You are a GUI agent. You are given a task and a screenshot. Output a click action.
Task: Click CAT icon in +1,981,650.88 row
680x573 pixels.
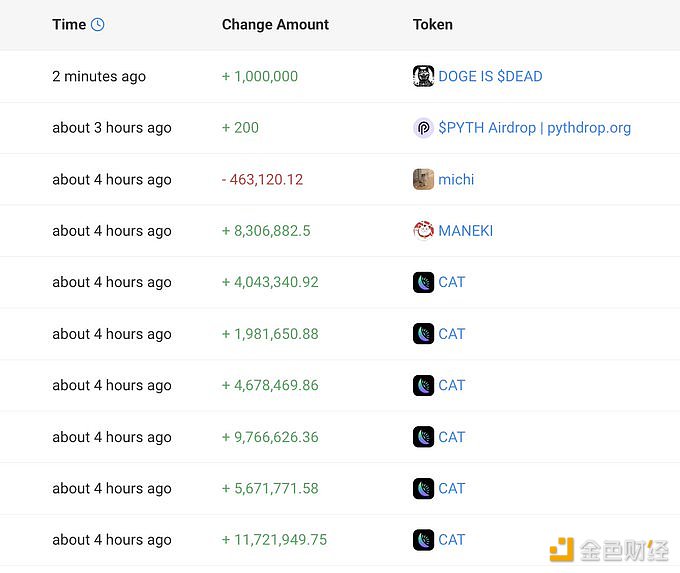423,334
